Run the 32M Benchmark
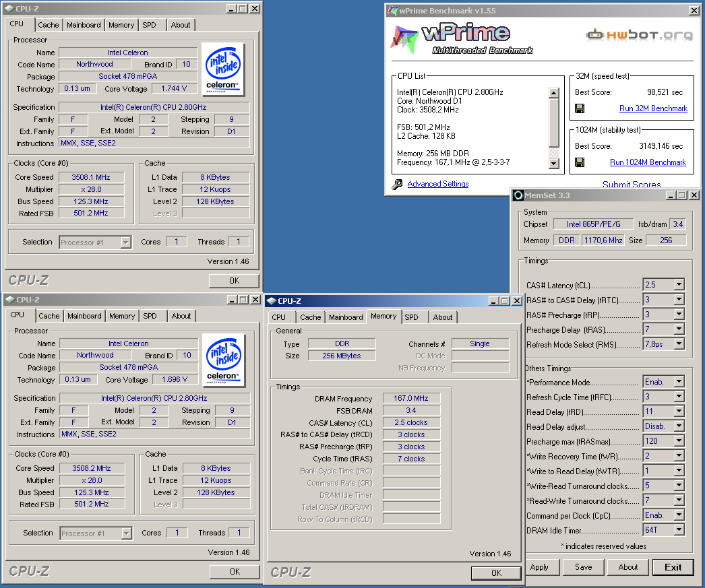705x588 pixels. [x=653, y=108]
